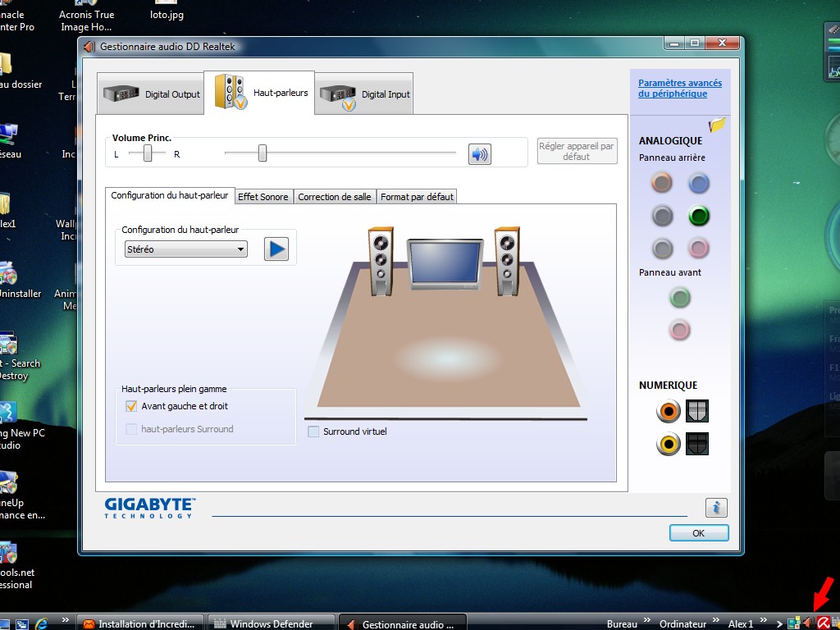
Task: Click the left speaker in room view
Action: click(381, 261)
